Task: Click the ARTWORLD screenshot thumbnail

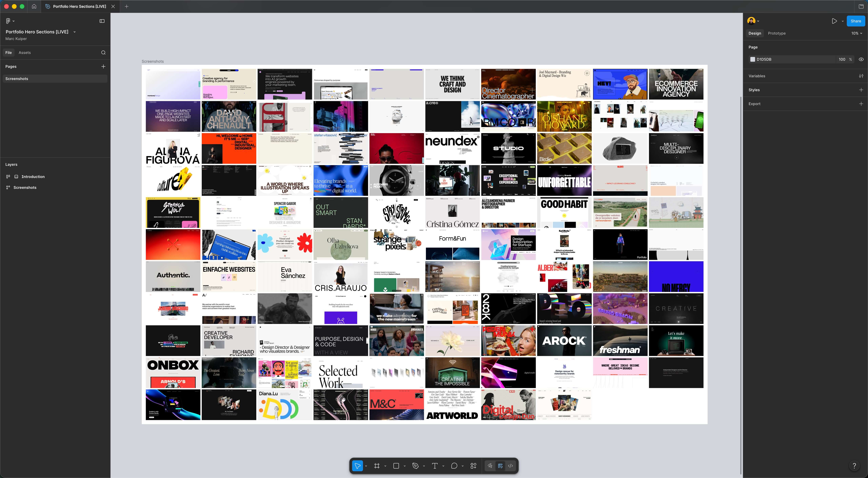Action: coord(452,405)
